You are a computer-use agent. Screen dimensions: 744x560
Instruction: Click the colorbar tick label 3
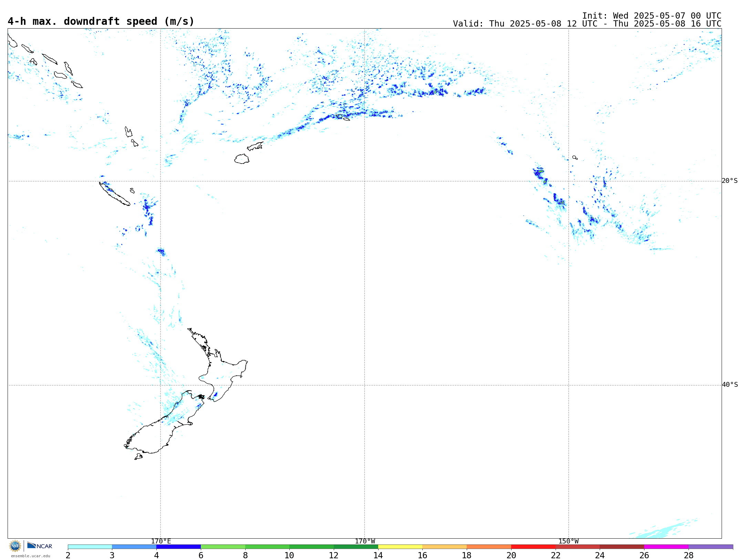click(x=112, y=555)
